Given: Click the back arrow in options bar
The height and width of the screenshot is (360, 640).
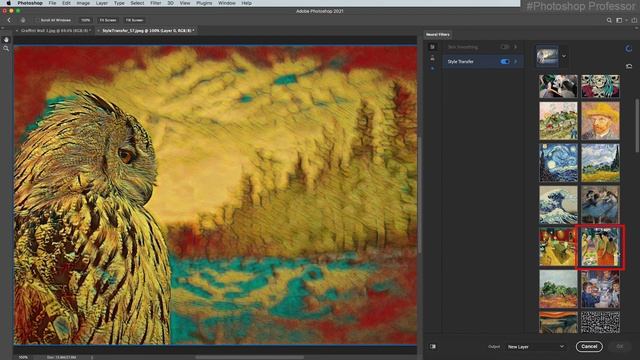Looking at the screenshot, I should [9, 20].
